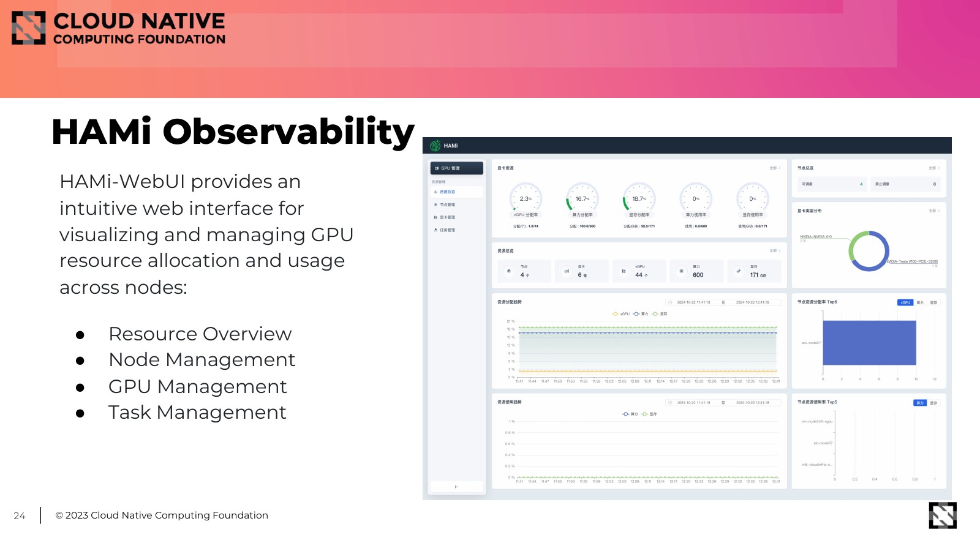Screen dimensions: 980x551
Task: Toggle the 显存 legend in 资源使用趋势 chart
Action: pyautogui.click(x=649, y=414)
